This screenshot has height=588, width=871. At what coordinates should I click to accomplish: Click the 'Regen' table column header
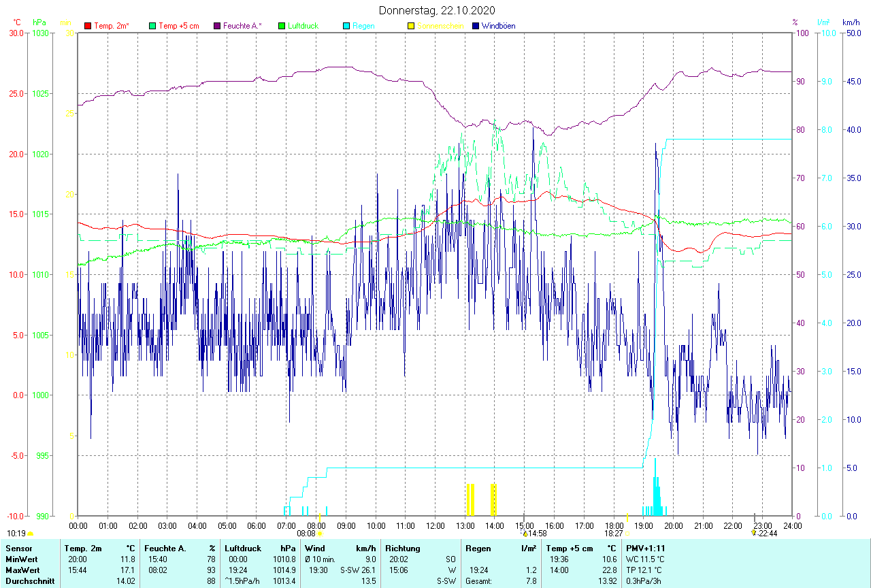coord(478,548)
